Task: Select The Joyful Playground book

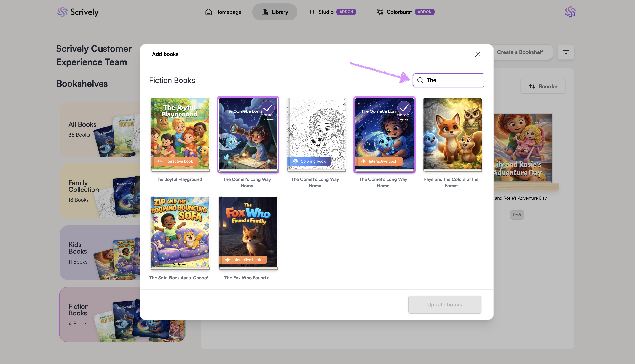Action: point(180,134)
